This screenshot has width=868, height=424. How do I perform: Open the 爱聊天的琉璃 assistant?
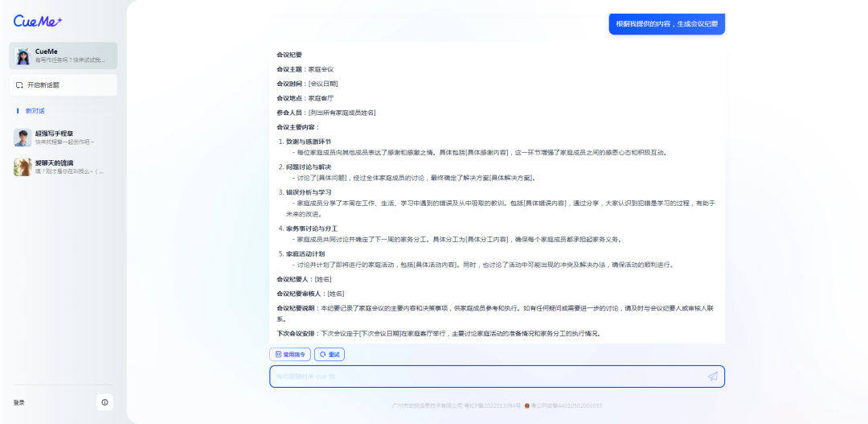coord(63,167)
